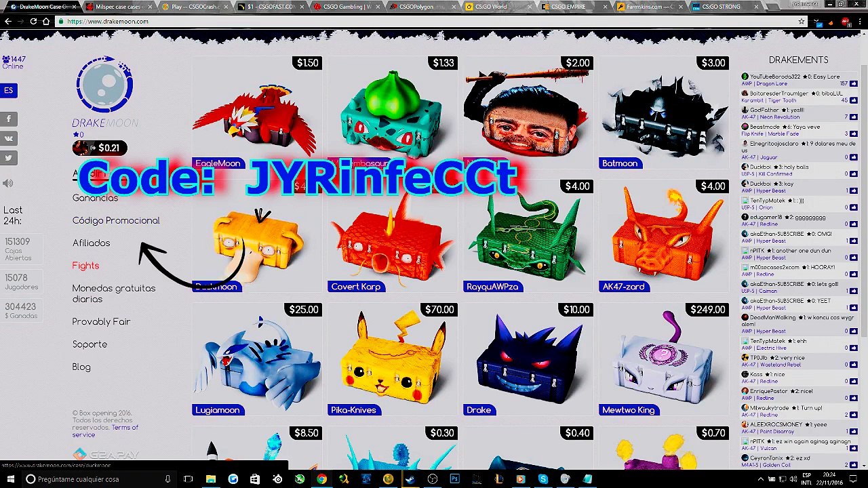Go to Afiliados page

pyautogui.click(x=91, y=243)
